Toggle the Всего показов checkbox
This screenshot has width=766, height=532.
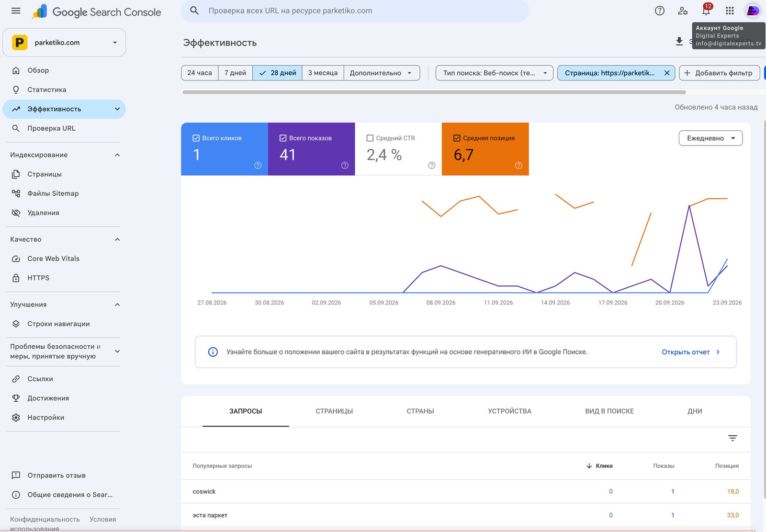pyautogui.click(x=283, y=138)
